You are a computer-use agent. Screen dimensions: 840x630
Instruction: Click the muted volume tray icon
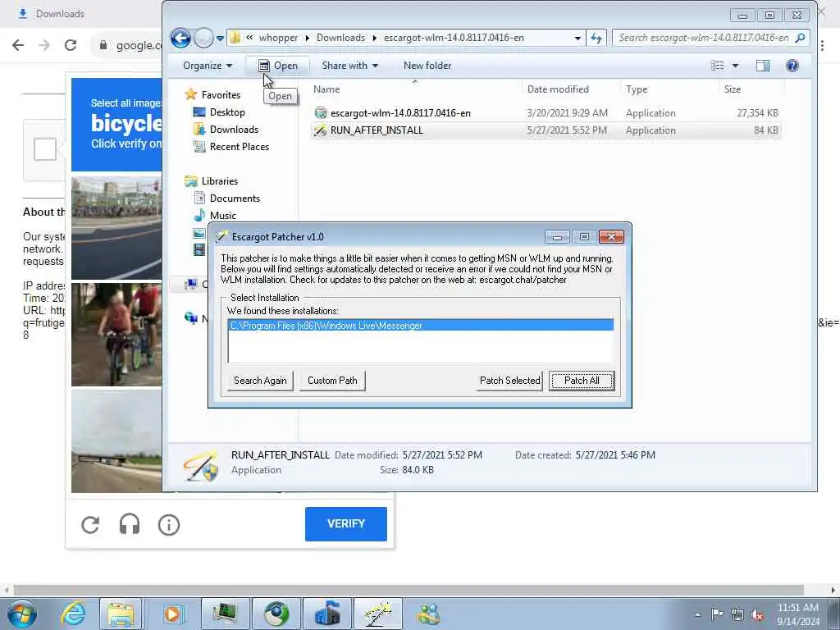point(757,614)
